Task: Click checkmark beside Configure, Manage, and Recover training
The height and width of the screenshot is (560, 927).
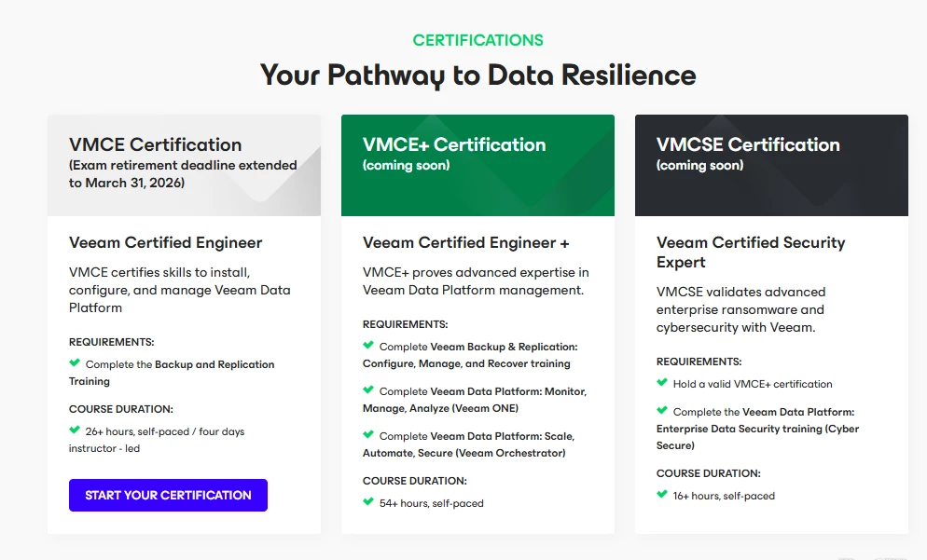Action: (x=368, y=346)
